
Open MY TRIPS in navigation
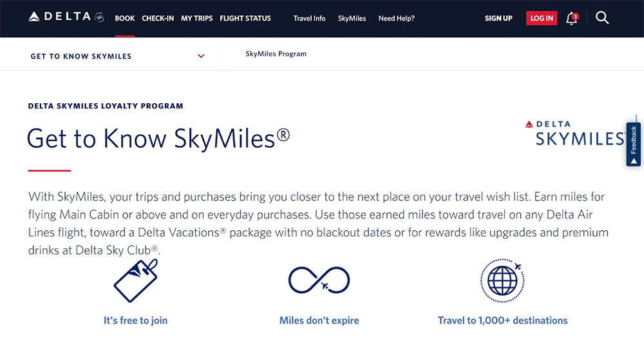tap(196, 18)
